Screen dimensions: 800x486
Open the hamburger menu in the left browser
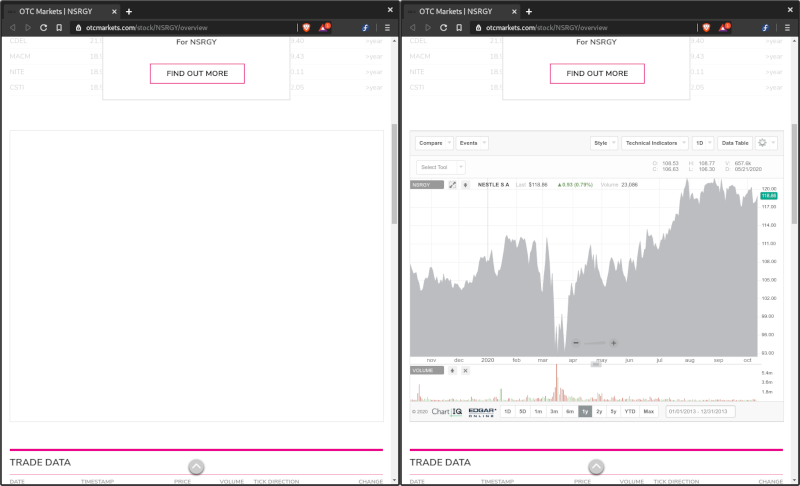click(x=387, y=28)
